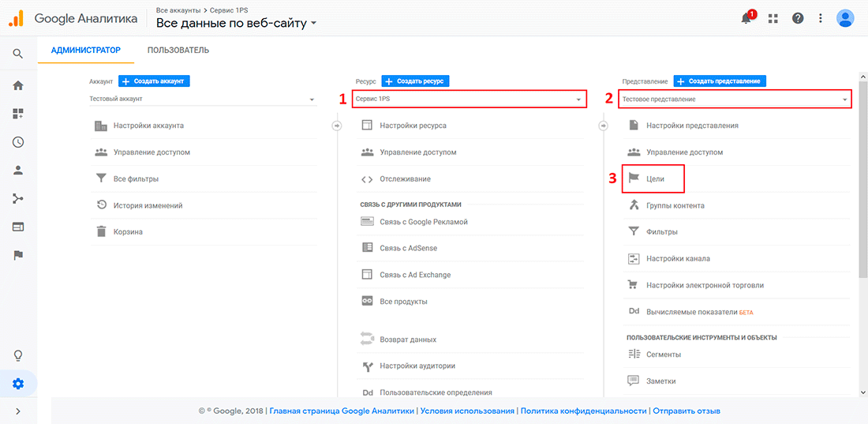Image resolution: width=868 pixels, height=424 pixels.
Task: Click the flag icon beside Цели
Action: (x=634, y=179)
